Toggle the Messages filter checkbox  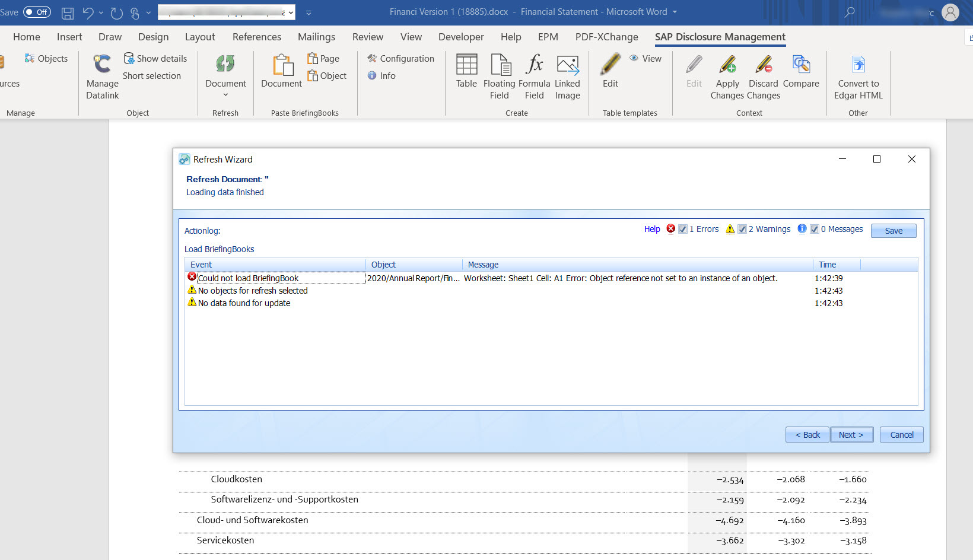click(x=815, y=229)
